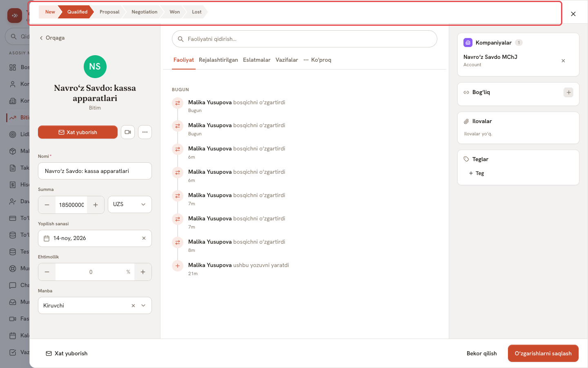Add a new Bog'liq relation with plus

(568, 92)
